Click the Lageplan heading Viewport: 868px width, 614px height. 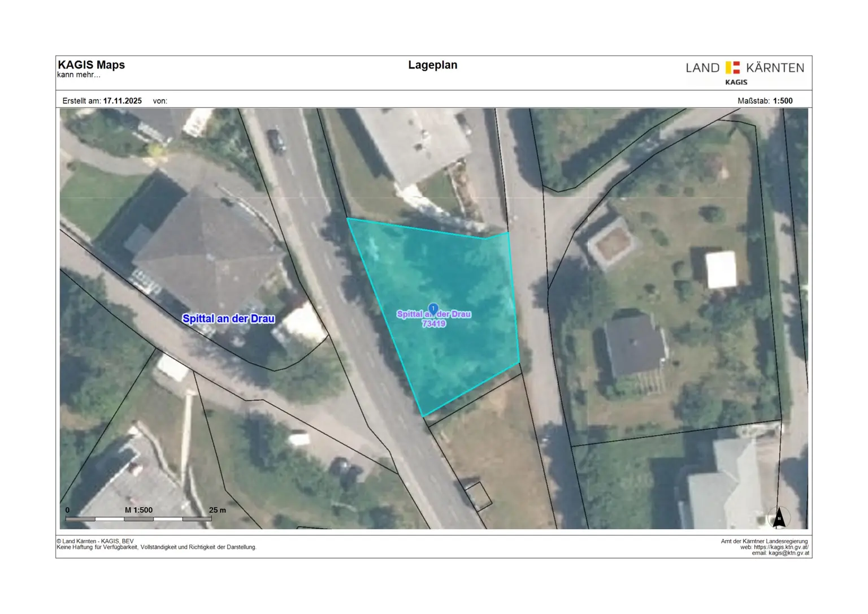pyautogui.click(x=433, y=65)
